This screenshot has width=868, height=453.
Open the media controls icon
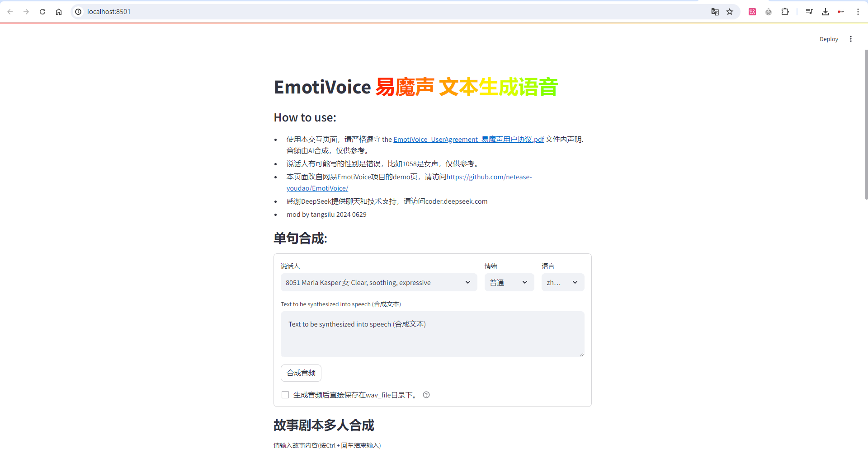coord(809,12)
